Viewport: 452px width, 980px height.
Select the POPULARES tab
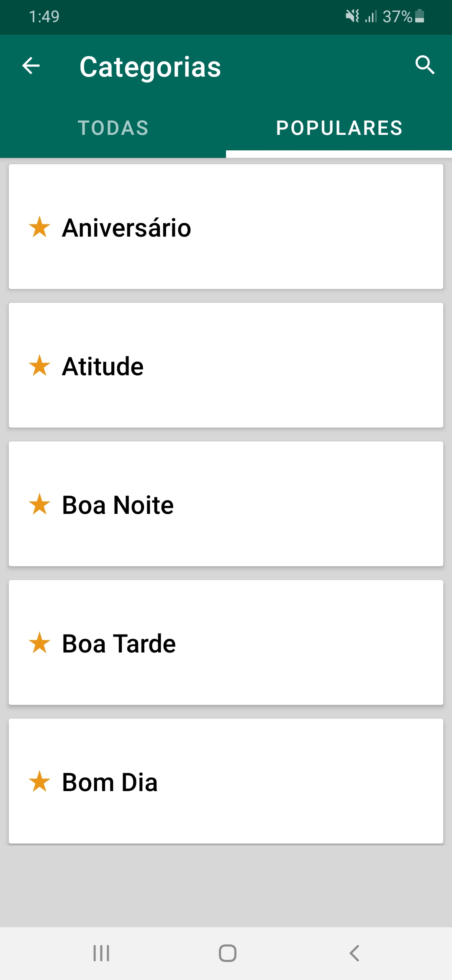pyautogui.click(x=339, y=128)
